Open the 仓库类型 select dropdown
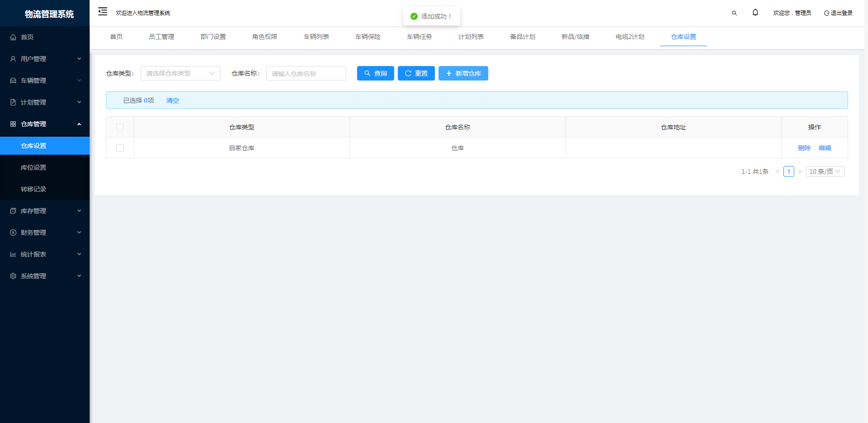The width and height of the screenshot is (868, 423). [x=181, y=73]
